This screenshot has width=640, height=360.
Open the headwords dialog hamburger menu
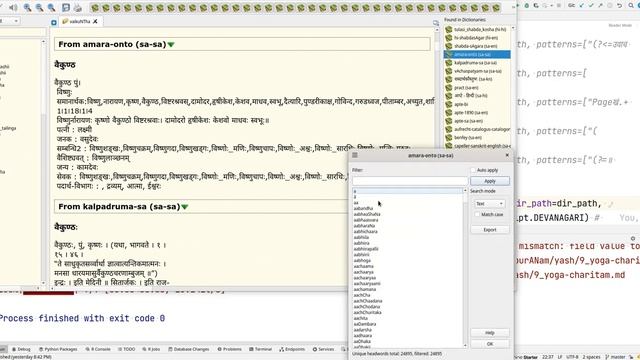coord(355,156)
